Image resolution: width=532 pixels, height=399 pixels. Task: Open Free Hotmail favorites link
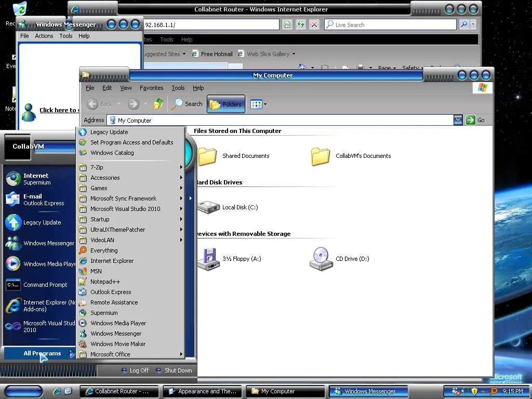point(212,54)
